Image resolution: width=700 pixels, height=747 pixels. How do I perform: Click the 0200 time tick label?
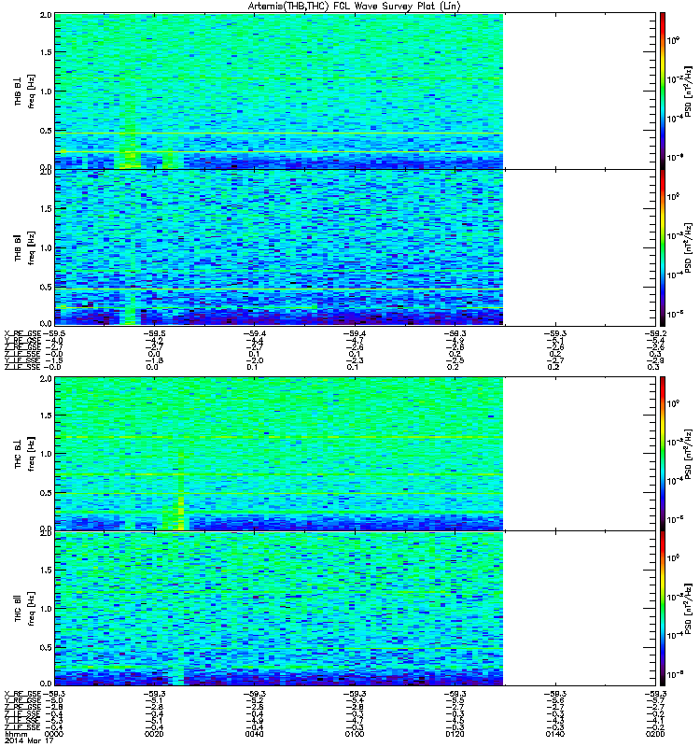tap(655, 735)
